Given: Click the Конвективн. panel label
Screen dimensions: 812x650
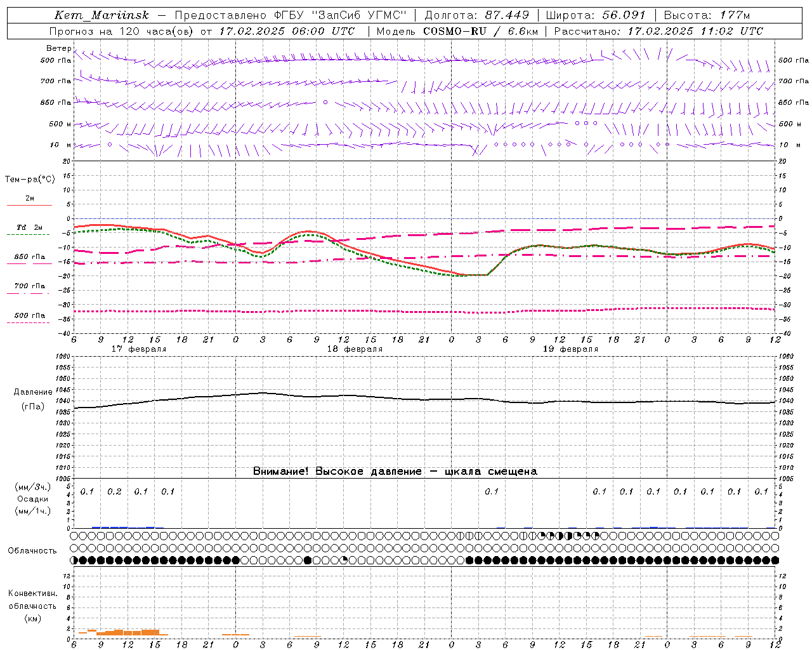Looking at the screenshot, I should 32,594.
